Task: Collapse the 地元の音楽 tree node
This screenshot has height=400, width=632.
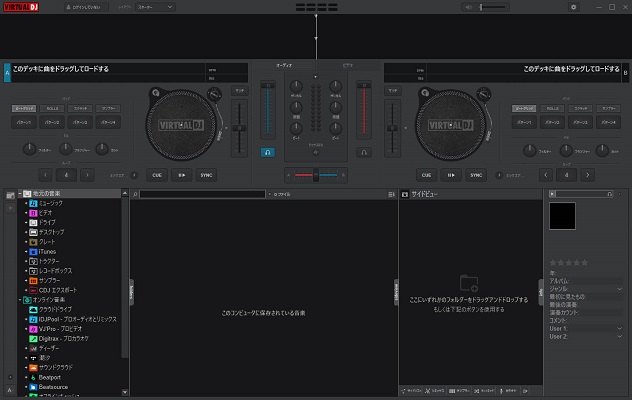Action: [x=20, y=194]
